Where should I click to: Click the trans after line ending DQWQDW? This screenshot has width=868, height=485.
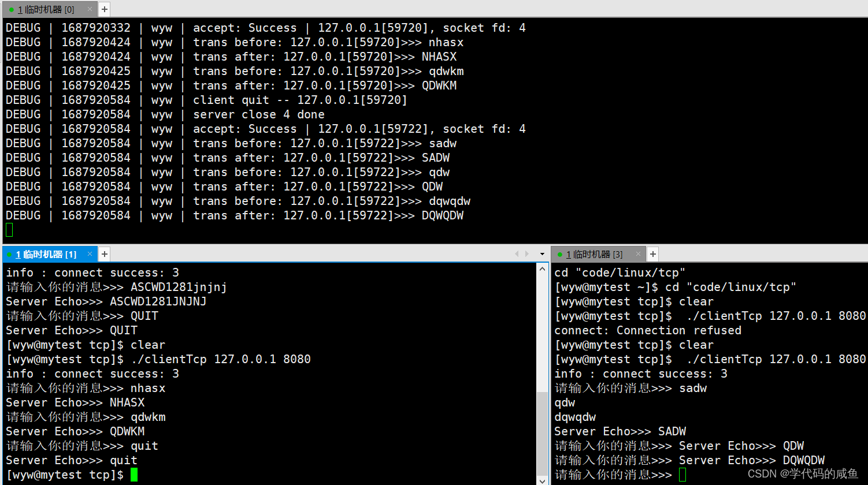235,215
